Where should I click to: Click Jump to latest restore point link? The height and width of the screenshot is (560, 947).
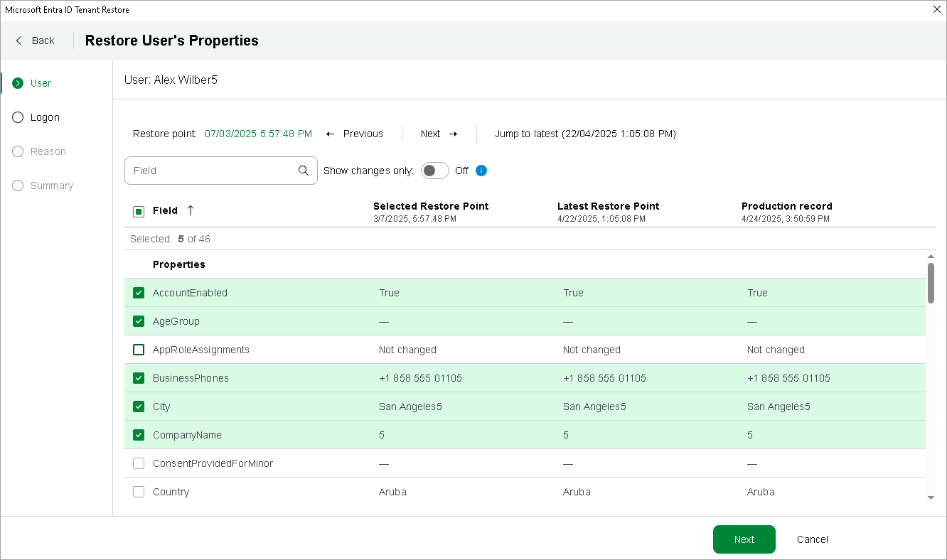click(585, 134)
